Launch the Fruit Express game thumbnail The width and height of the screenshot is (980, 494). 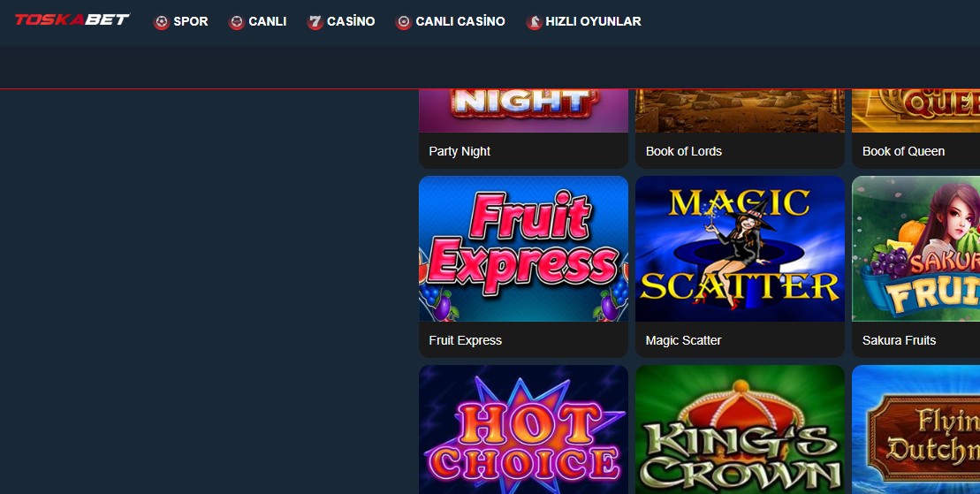point(523,249)
